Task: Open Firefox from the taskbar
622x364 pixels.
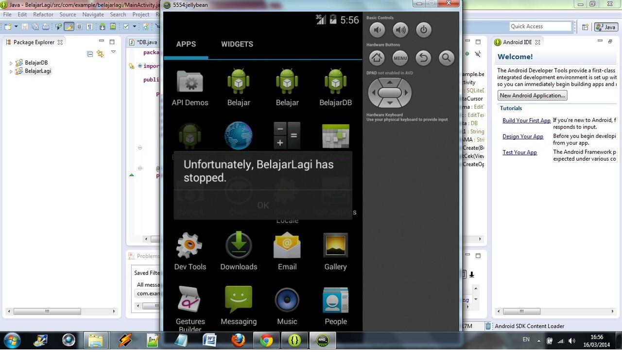Action: (238, 340)
